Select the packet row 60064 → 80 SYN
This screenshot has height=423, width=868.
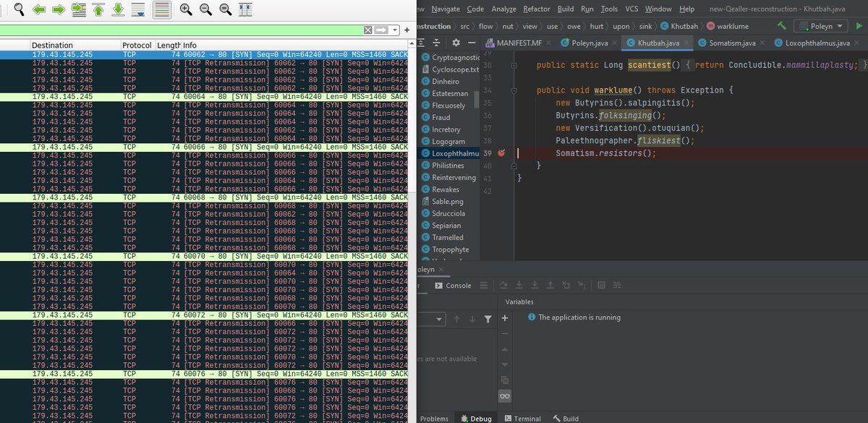[x=204, y=96]
